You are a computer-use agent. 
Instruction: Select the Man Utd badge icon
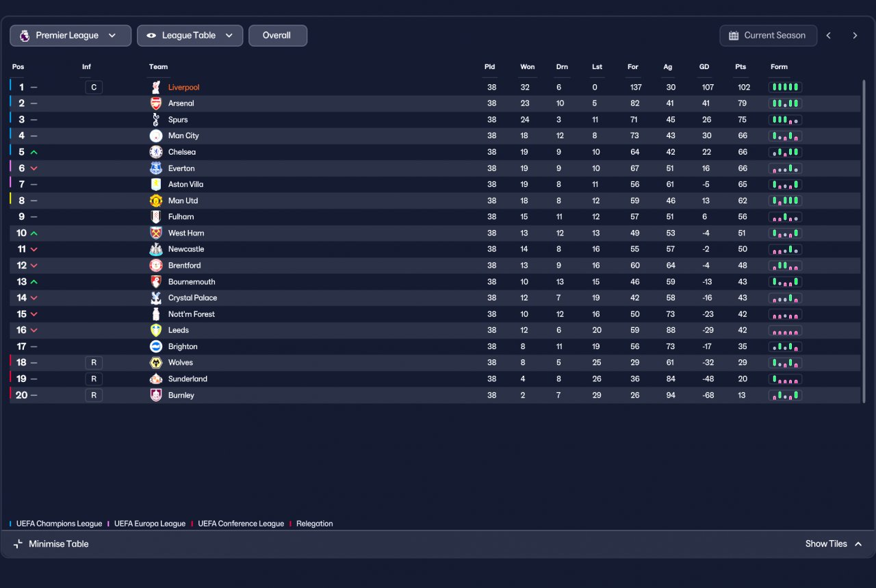(x=156, y=201)
